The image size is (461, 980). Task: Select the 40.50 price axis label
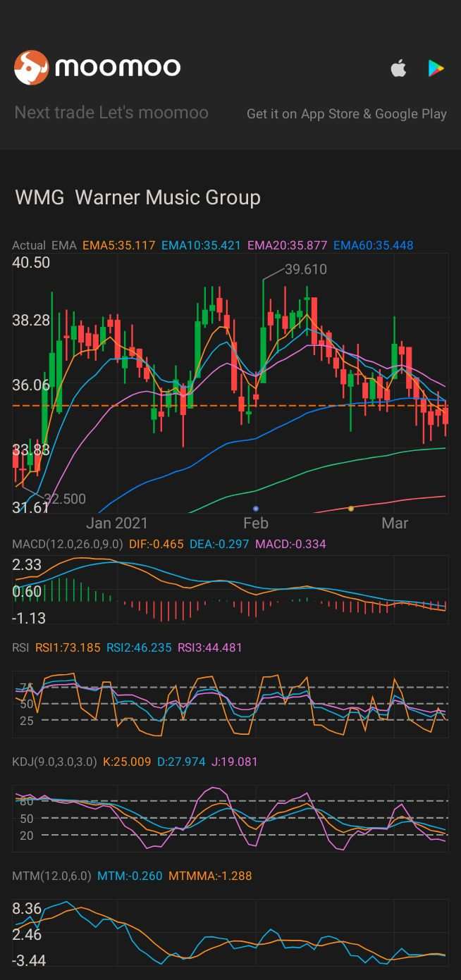pos(31,263)
